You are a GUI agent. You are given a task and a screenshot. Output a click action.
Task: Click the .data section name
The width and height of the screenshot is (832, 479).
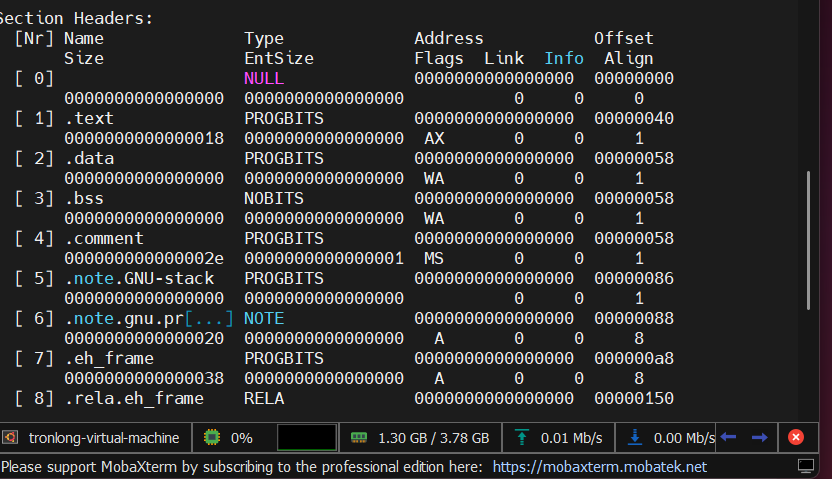click(x=89, y=159)
